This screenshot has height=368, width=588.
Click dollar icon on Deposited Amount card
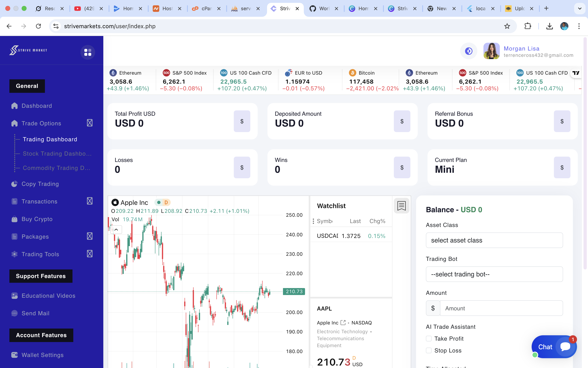(402, 121)
